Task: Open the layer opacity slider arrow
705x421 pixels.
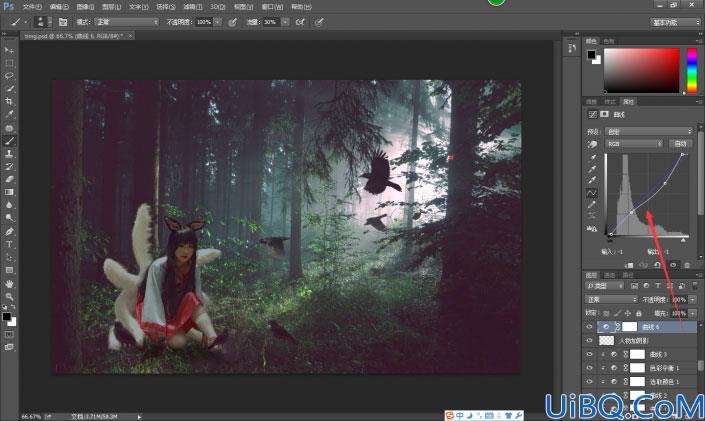Action: click(692, 300)
